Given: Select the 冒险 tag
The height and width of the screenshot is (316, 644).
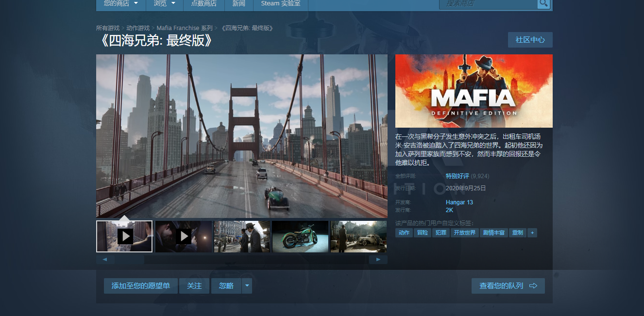Looking at the screenshot, I should click(x=423, y=233).
